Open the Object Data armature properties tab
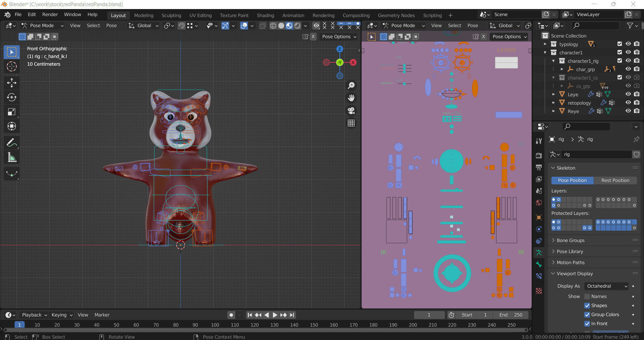The height and width of the screenshot is (340, 644). click(x=539, y=252)
